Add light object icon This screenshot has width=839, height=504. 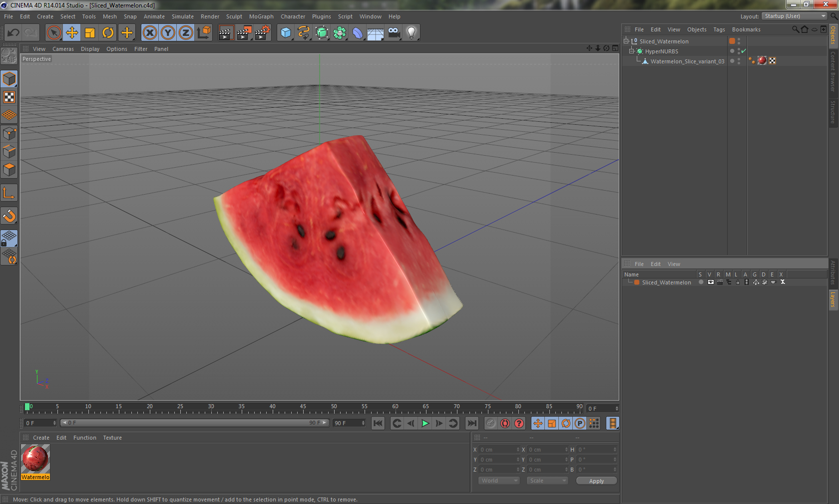click(x=412, y=33)
